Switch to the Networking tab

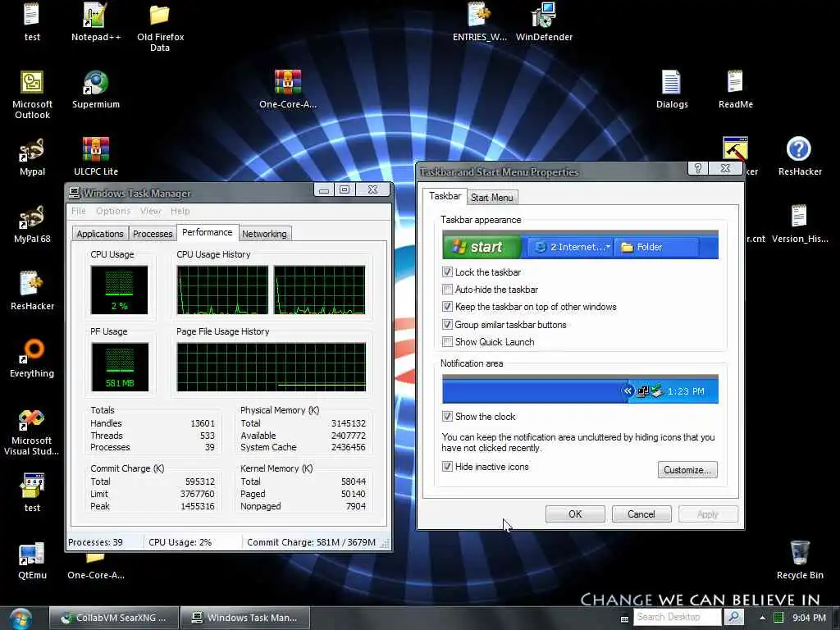coord(264,234)
